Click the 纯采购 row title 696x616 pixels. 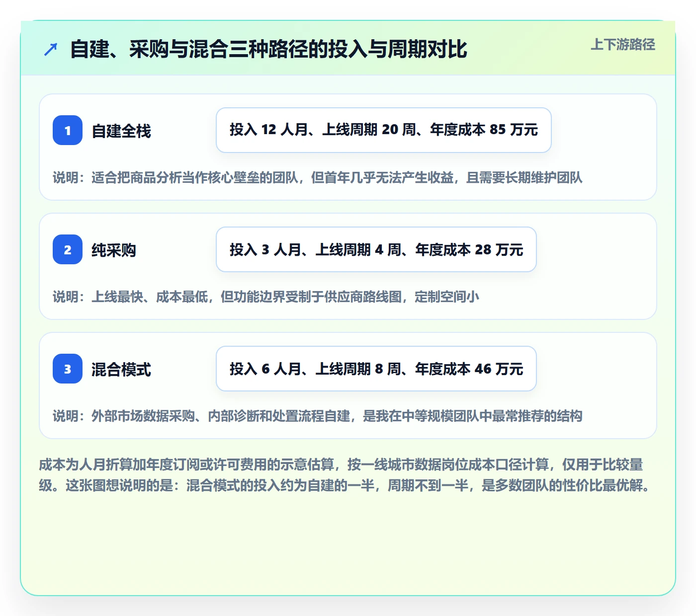[114, 250]
